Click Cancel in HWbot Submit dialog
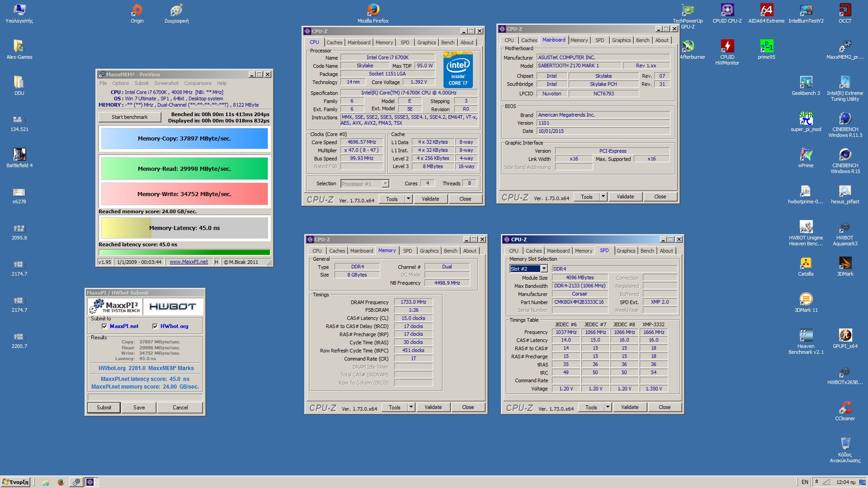 coord(180,408)
